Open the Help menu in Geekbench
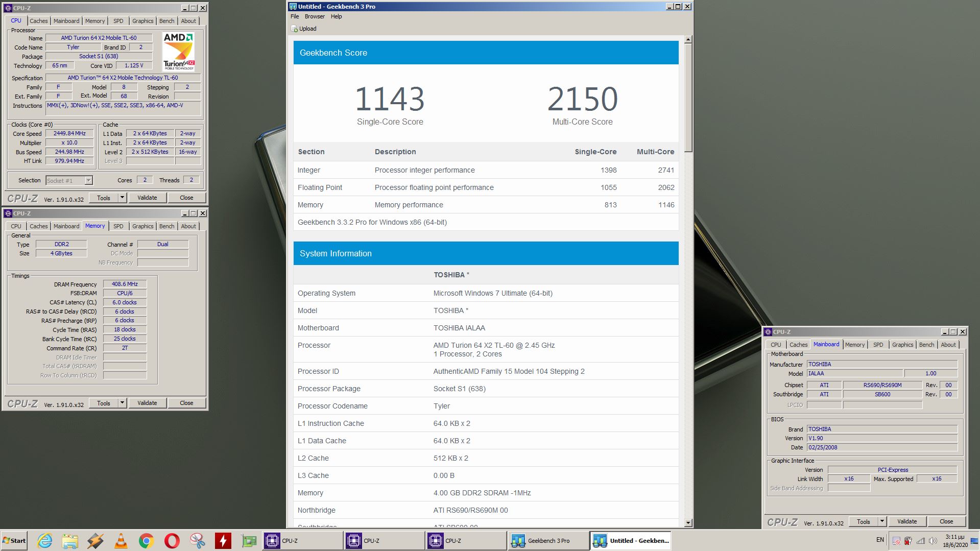This screenshot has width=980, height=551. coord(336,16)
